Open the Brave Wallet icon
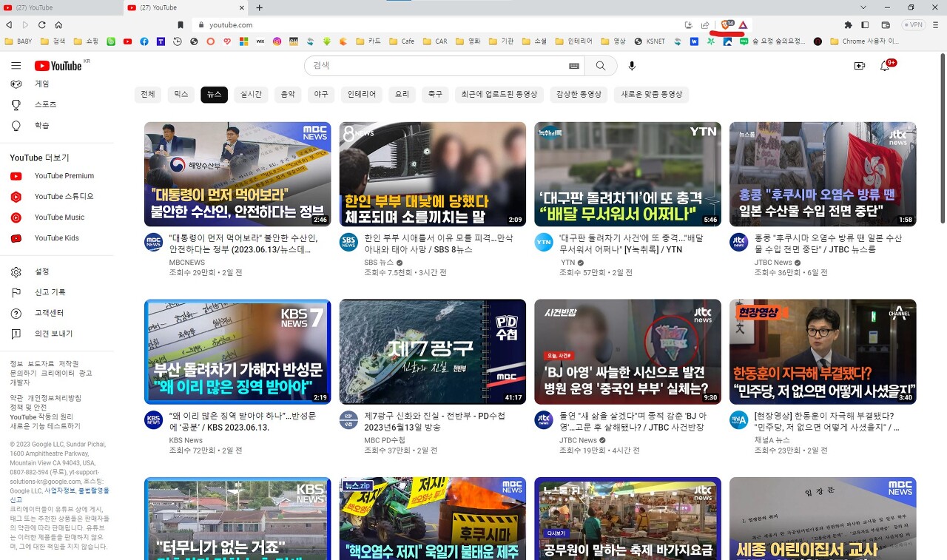This screenshot has height=560, width=947. pos(884,24)
